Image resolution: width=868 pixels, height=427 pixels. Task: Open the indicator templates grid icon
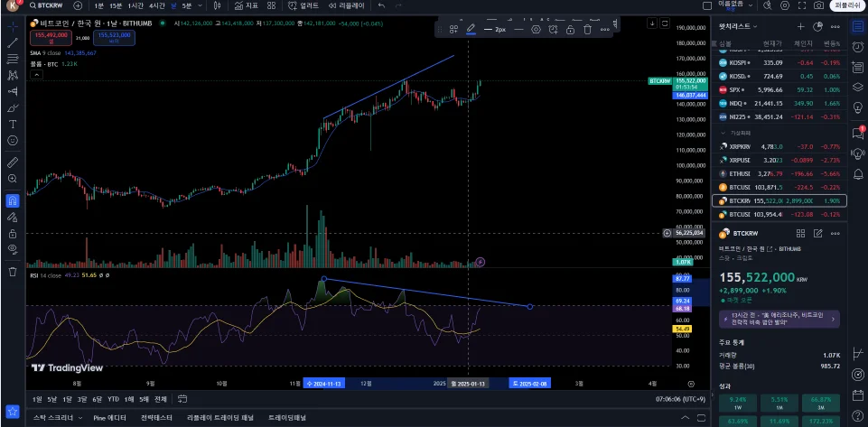click(271, 5)
